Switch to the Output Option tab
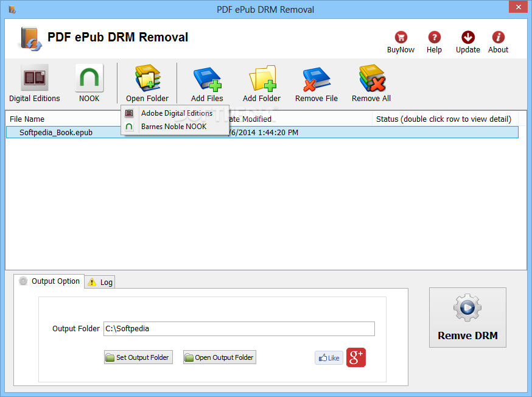Screen dimensions: 532x397 [49, 281]
